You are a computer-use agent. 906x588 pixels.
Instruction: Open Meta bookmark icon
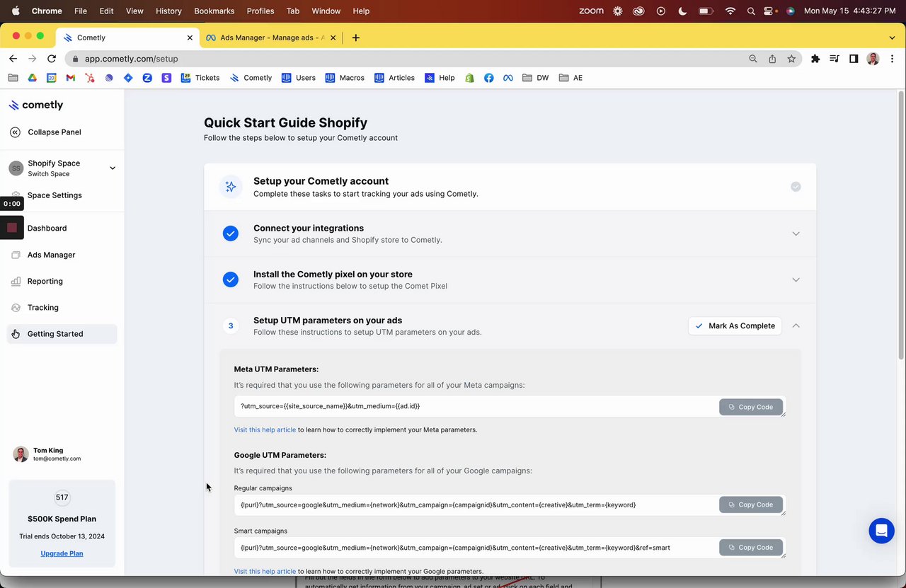[508, 78]
